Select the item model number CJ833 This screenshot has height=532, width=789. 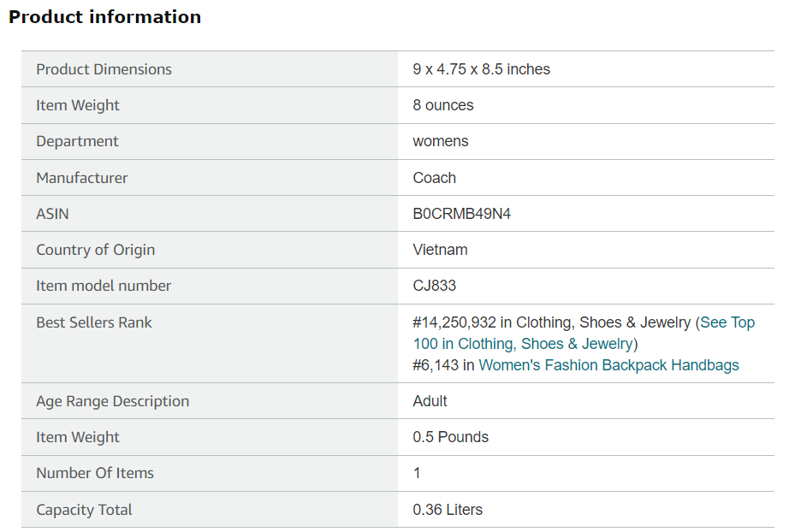pyautogui.click(x=434, y=286)
